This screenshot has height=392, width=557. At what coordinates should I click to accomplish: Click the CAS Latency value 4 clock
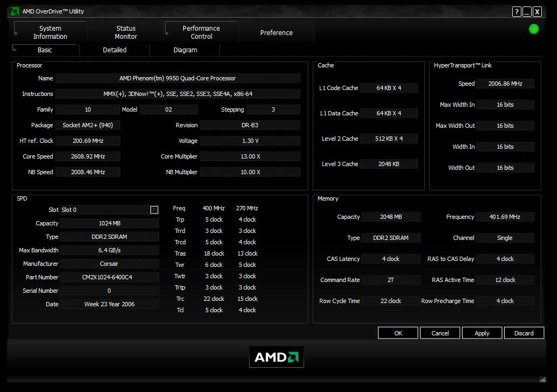tap(391, 259)
